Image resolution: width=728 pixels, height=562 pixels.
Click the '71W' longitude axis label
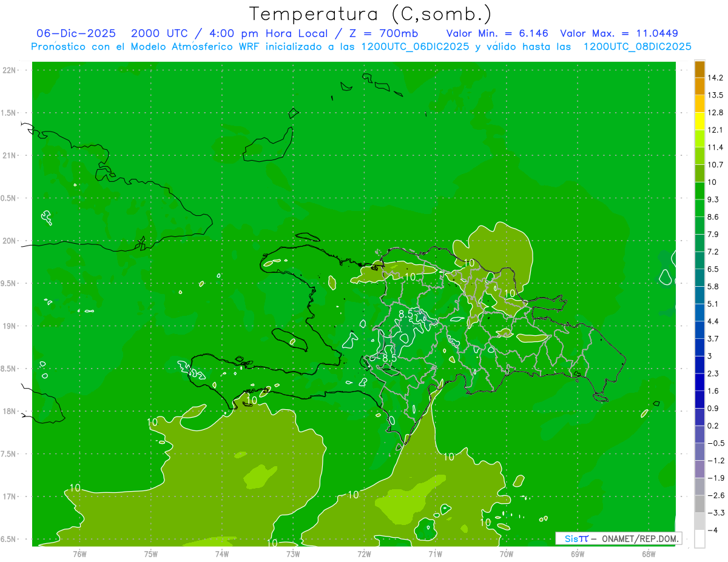(435, 554)
